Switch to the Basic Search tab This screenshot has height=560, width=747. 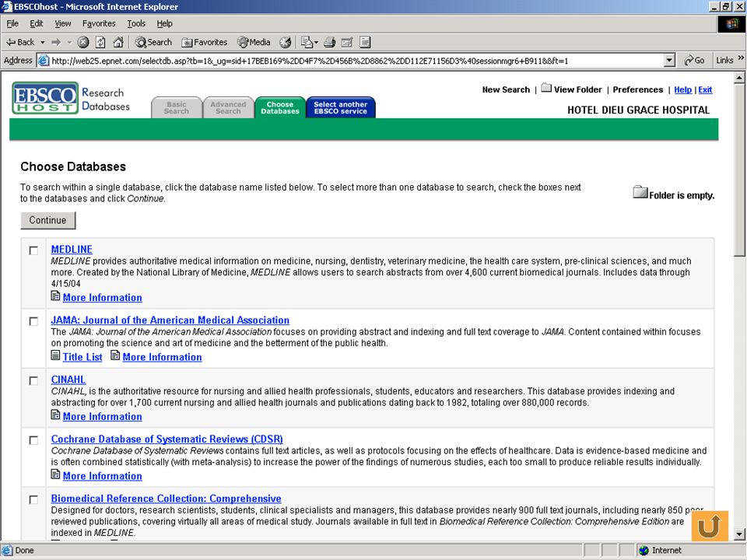(x=177, y=107)
